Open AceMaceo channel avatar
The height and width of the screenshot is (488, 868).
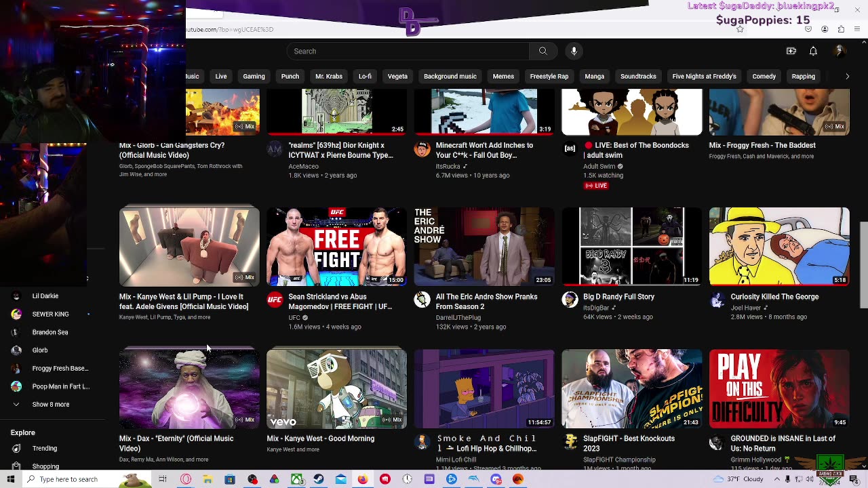click(x=275, y=149)
